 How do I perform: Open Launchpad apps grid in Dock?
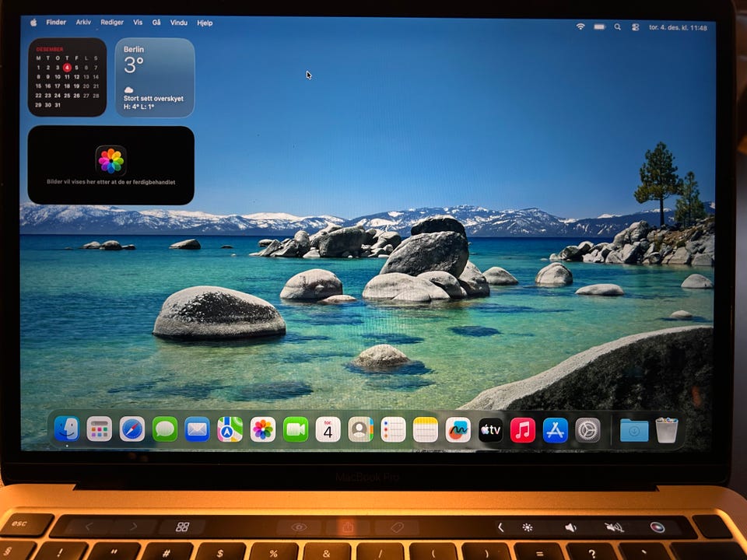99,429
